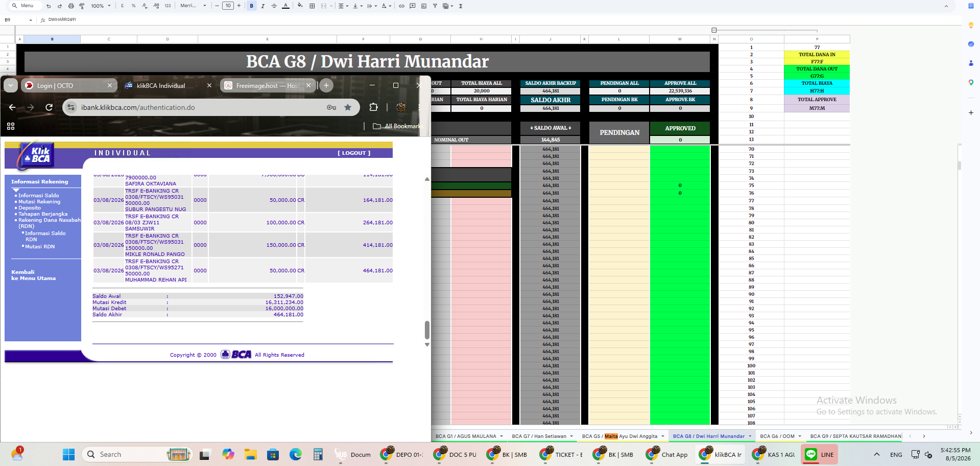Open the LINE app from the taskbar

pos(820,454)
